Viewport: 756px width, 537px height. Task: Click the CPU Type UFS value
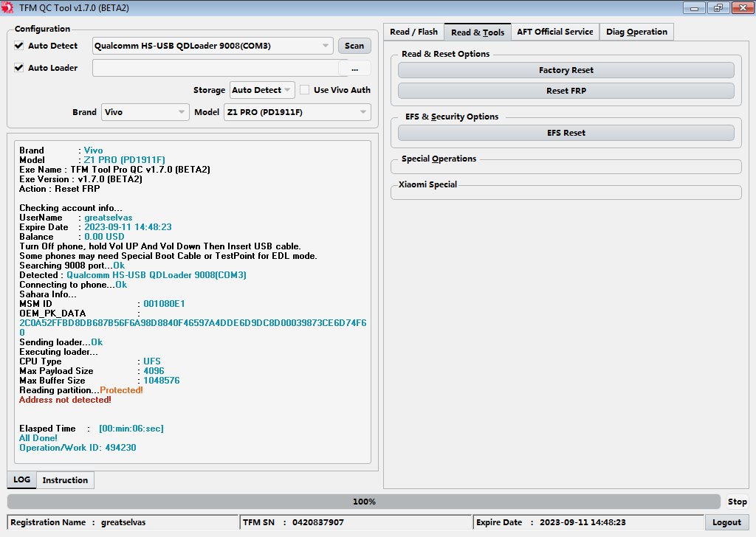(152, 361)
